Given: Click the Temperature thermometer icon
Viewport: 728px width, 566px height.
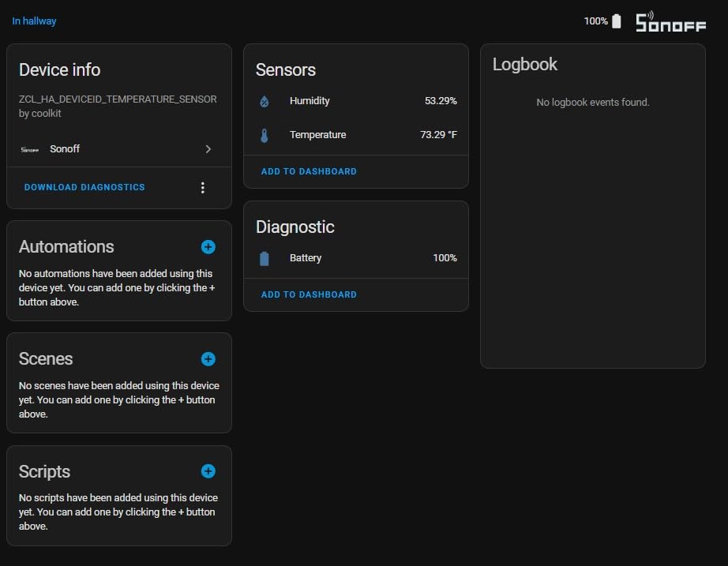Looking at the screenshot, I should 265,135.
